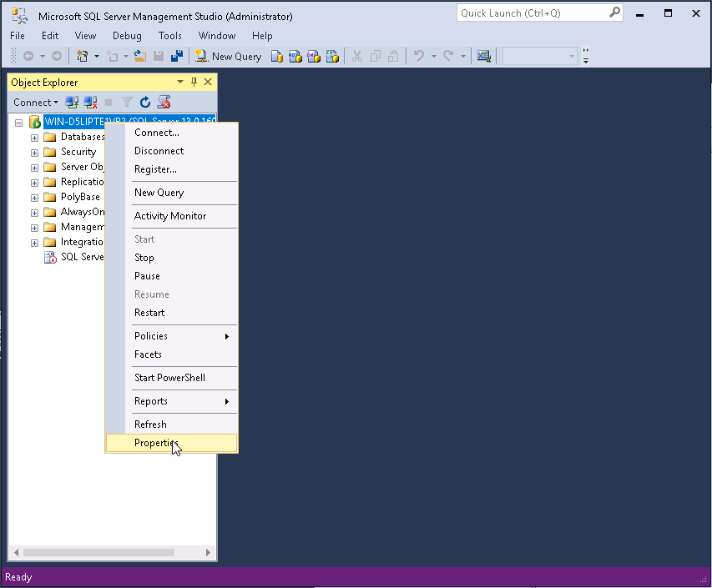The width and height of the screenshot is (712, 588).
Task: Click the Add New Item toolbar icon
Action: tap(112, 56)
